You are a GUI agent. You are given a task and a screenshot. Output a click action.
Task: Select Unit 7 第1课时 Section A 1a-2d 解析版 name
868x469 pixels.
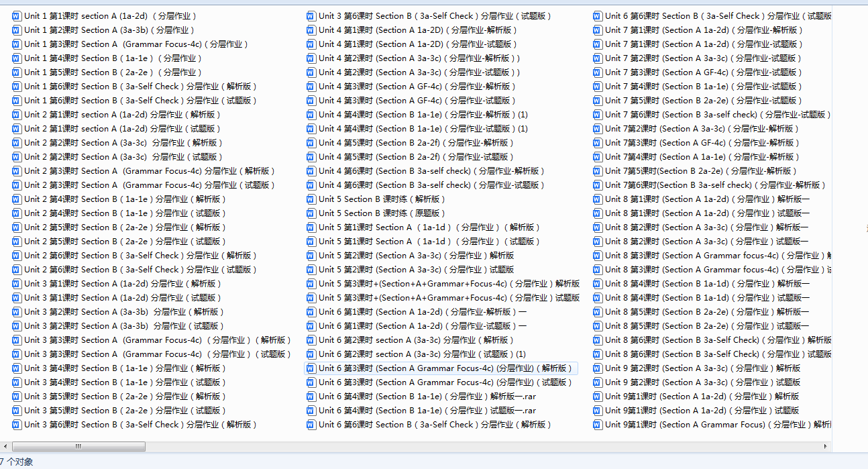[704, 30]
